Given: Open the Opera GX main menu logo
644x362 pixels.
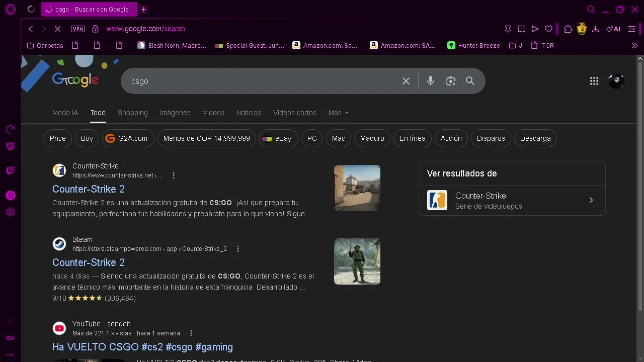Looking at the screenshot, I should point(10,9).
